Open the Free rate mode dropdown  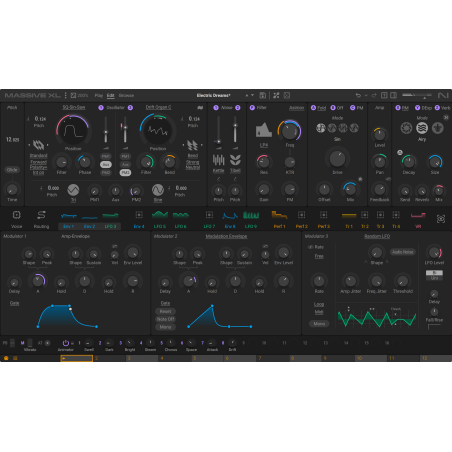[x=319, y=256]
